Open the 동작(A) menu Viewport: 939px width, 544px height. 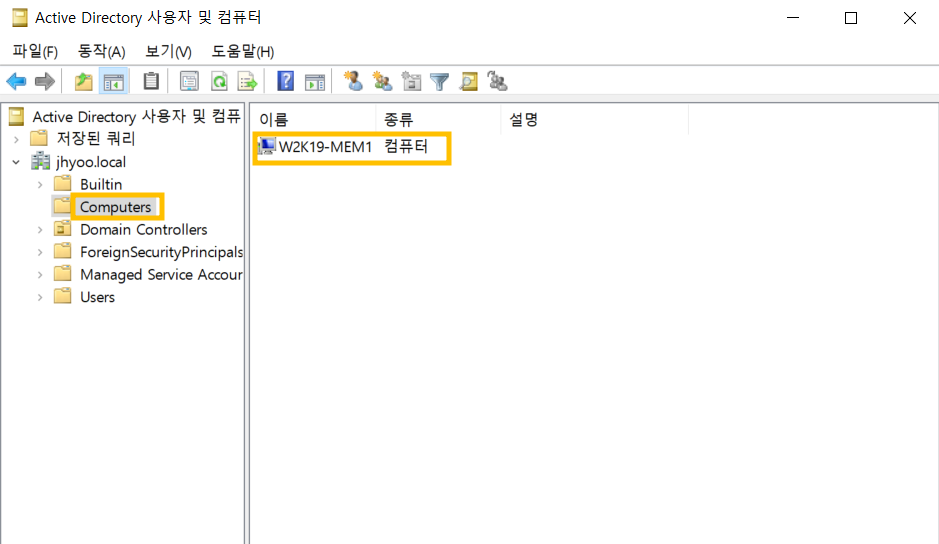tap(102, 52)
